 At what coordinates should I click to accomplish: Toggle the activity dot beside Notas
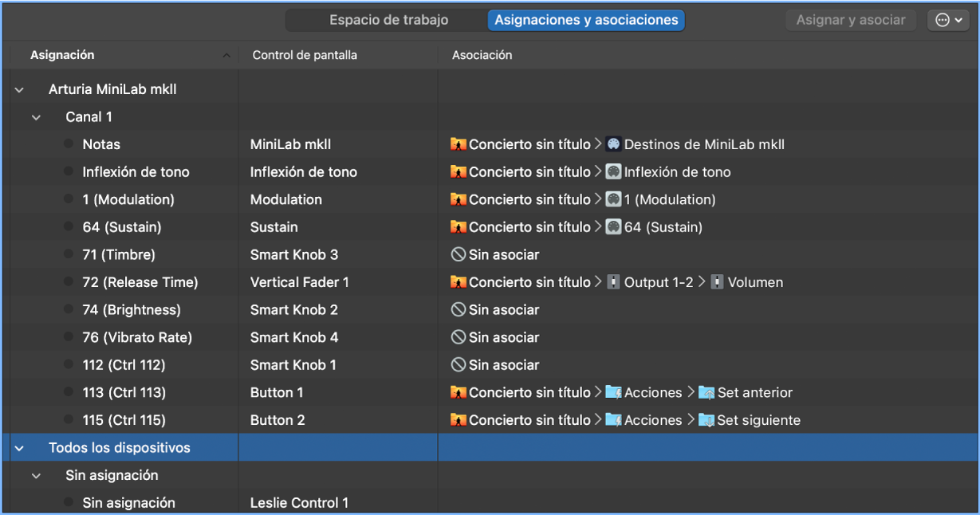69,144
